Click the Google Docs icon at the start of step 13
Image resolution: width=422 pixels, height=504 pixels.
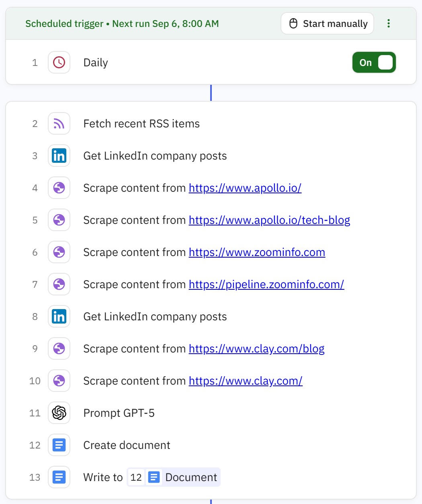pyautogui.click(x=59, y=477)
